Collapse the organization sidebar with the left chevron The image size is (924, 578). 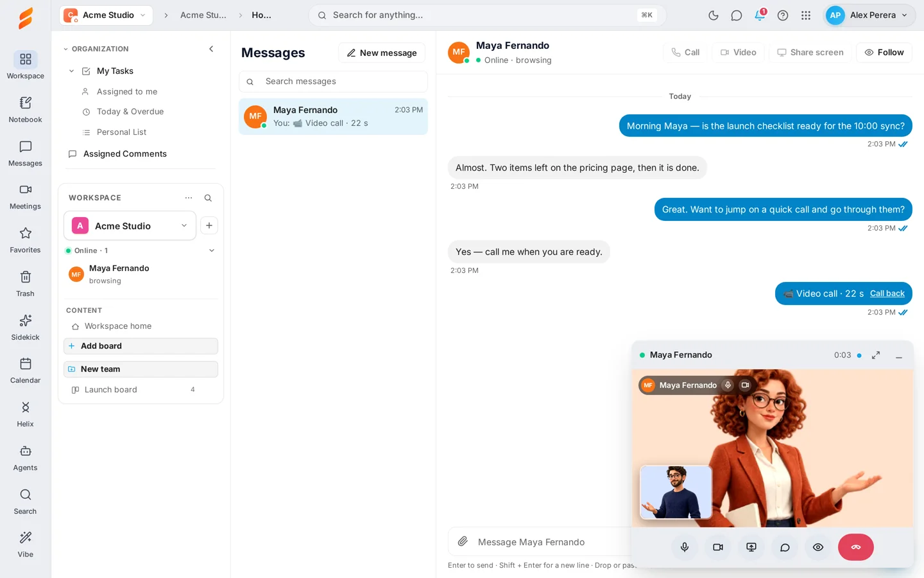(211, 49)
